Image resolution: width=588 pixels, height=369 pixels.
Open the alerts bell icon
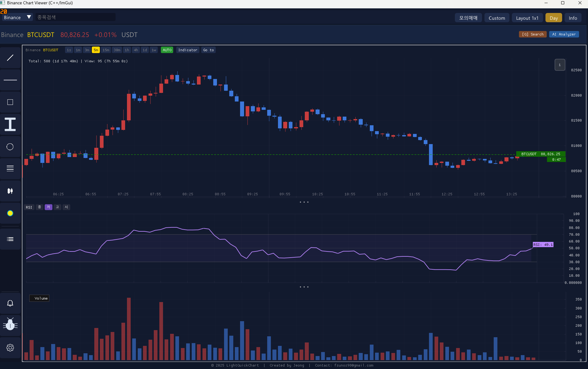(10, 303)
